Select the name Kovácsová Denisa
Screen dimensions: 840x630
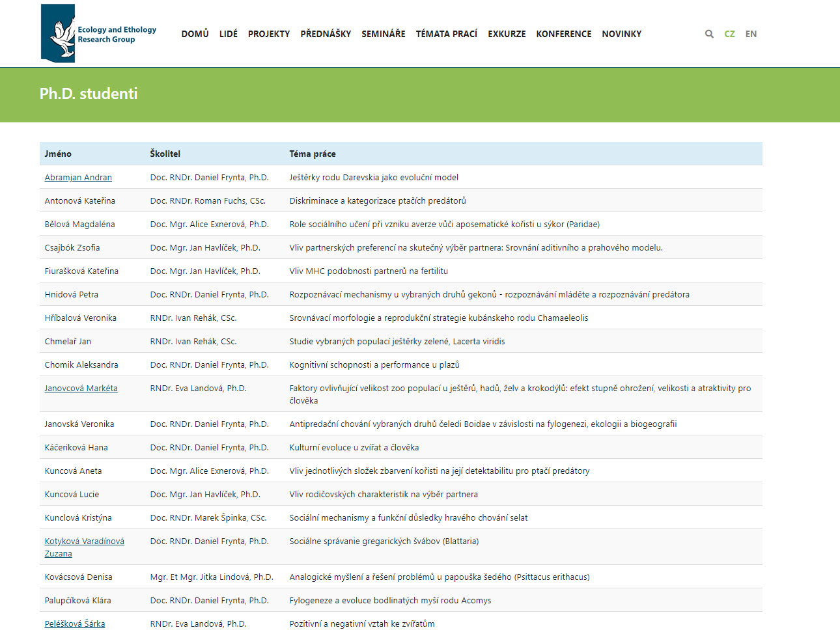click(x=78, y=577)
